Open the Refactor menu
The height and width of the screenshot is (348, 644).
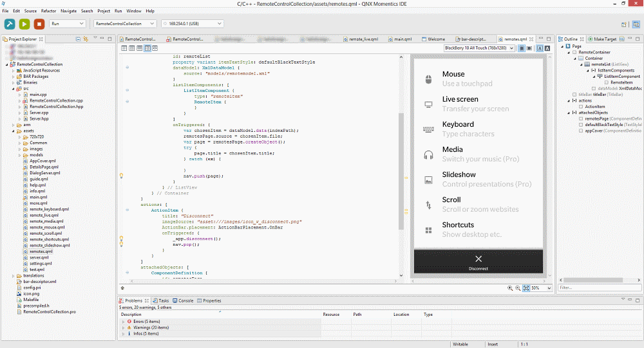[x=48, y=11]
